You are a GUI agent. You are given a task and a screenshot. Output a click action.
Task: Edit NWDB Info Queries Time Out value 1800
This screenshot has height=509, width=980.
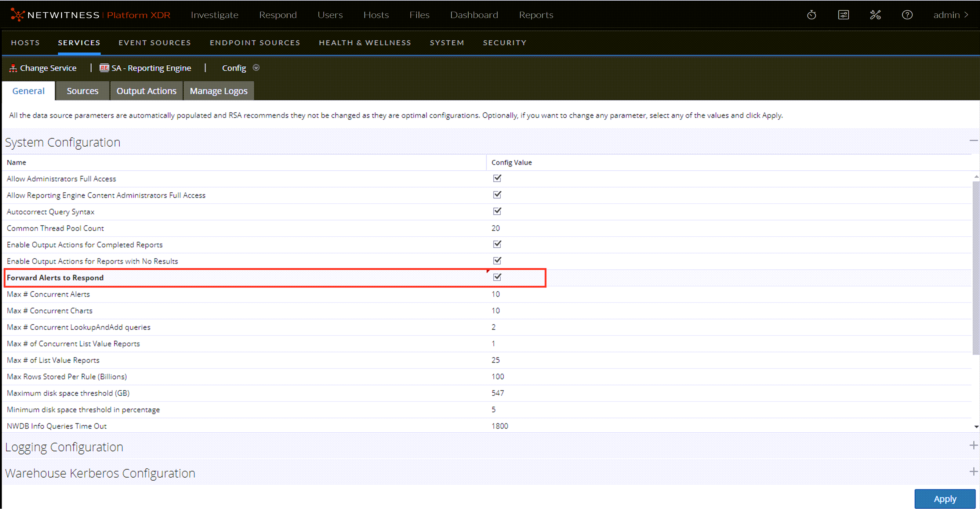click(499, 426)
